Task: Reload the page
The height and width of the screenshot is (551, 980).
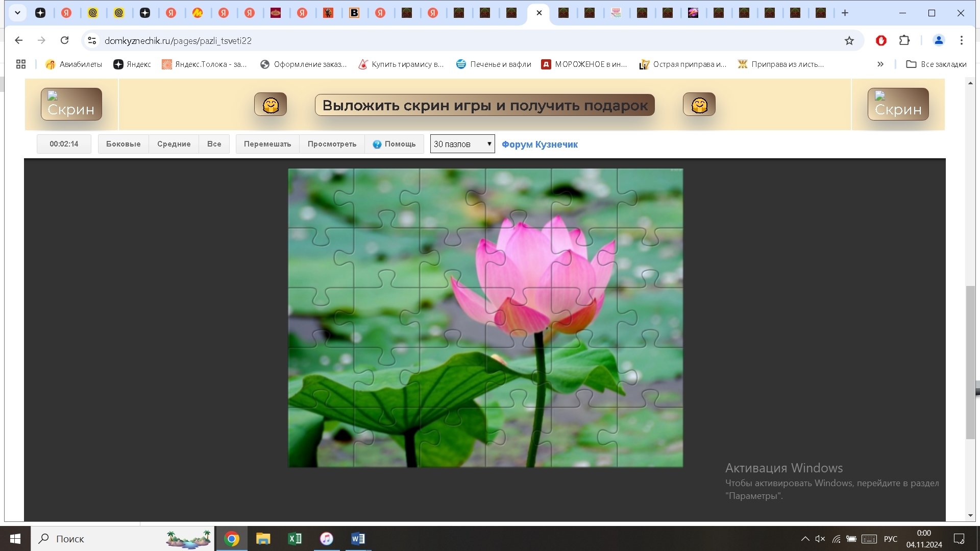Action: pyautogui.click(x=64, y=41)
